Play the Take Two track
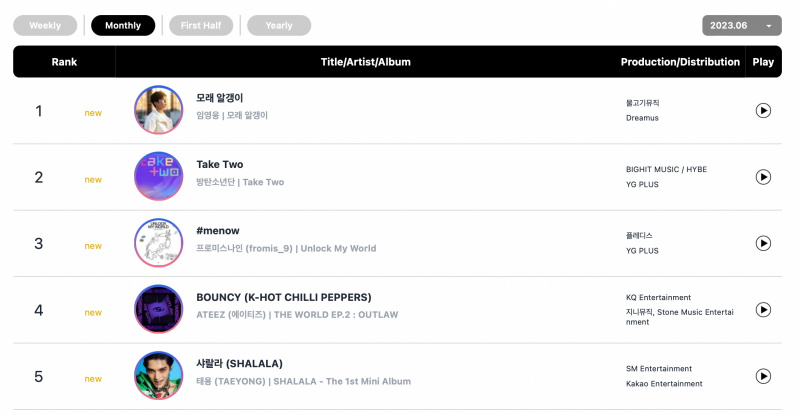Image resolution: width=800 pixels, height=415 pixels. (x=763, y=177)
